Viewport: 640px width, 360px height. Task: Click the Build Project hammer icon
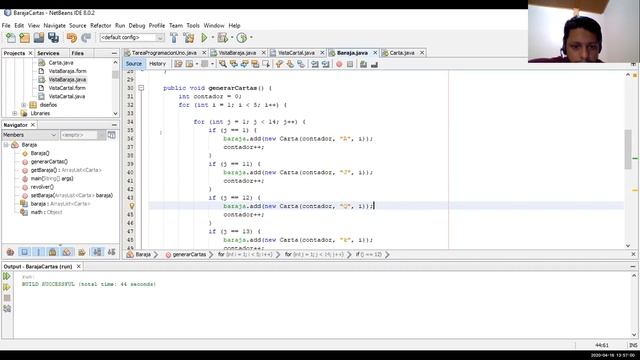click(174, 38)
